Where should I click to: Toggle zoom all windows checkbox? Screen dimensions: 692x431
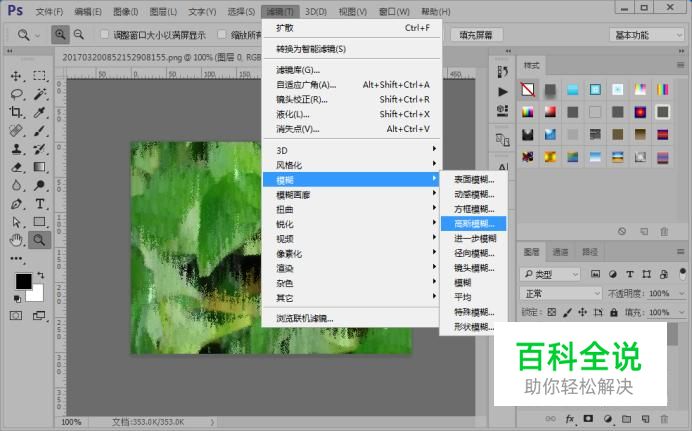pos(222,34)
